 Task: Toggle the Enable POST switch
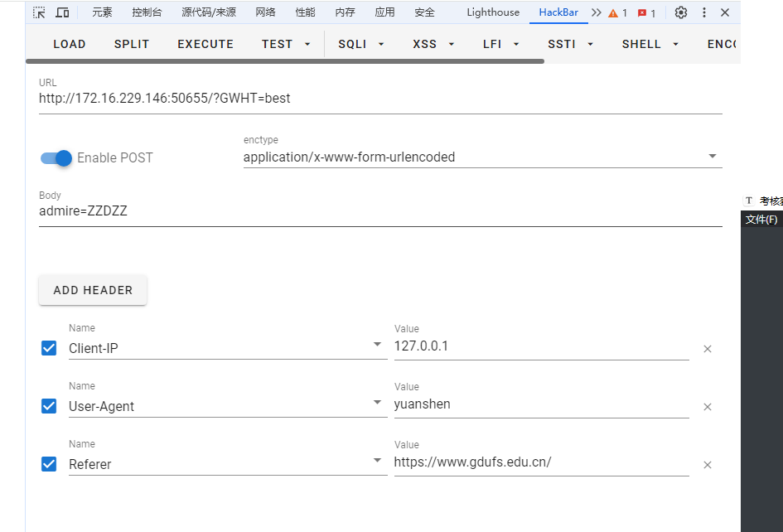[x=56, y=158]
